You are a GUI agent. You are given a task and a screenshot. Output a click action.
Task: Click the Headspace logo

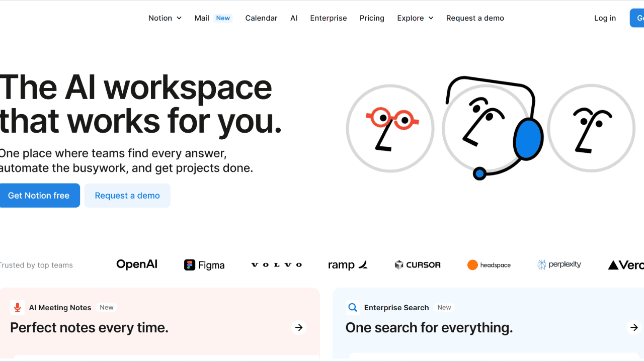click(489, 265)
